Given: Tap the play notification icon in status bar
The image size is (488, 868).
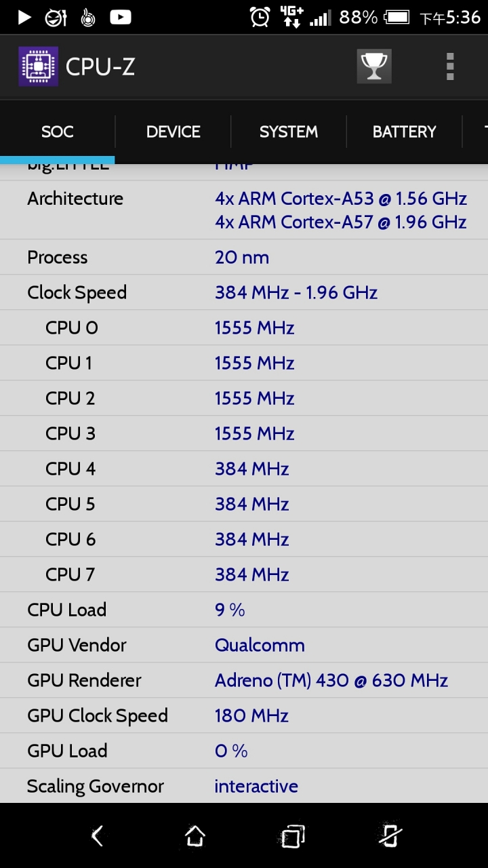Looking at the screenshot, I should point(24,17).
